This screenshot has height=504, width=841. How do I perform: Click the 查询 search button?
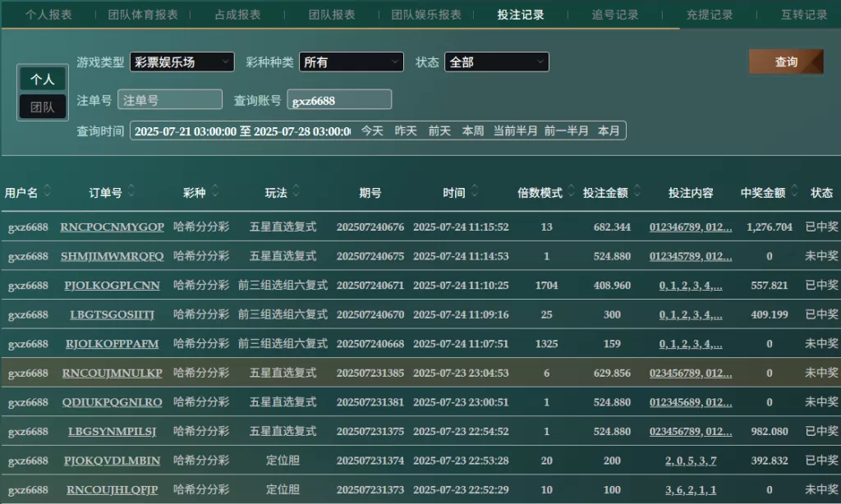(786, 62)
